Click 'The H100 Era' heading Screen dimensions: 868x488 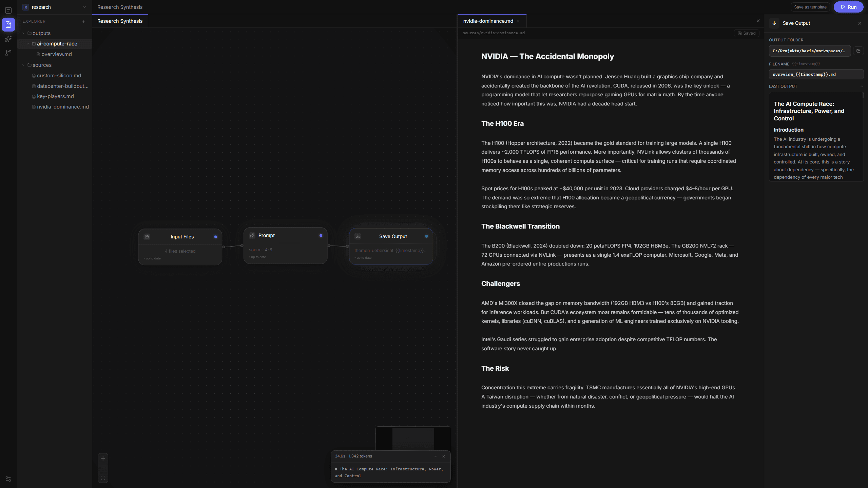[x=502, y=123]
